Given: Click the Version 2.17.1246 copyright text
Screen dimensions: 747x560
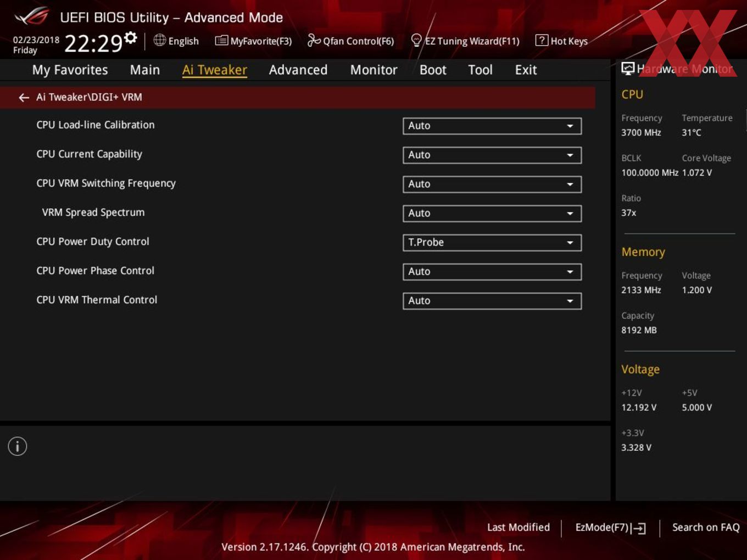Looking at the screenshot, I should (x=373, y=547).
